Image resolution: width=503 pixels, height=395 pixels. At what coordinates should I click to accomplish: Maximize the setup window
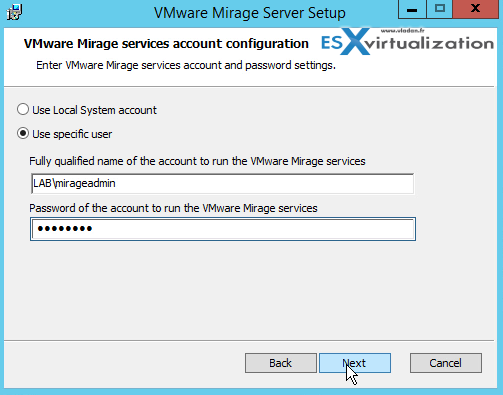[440, 9]
